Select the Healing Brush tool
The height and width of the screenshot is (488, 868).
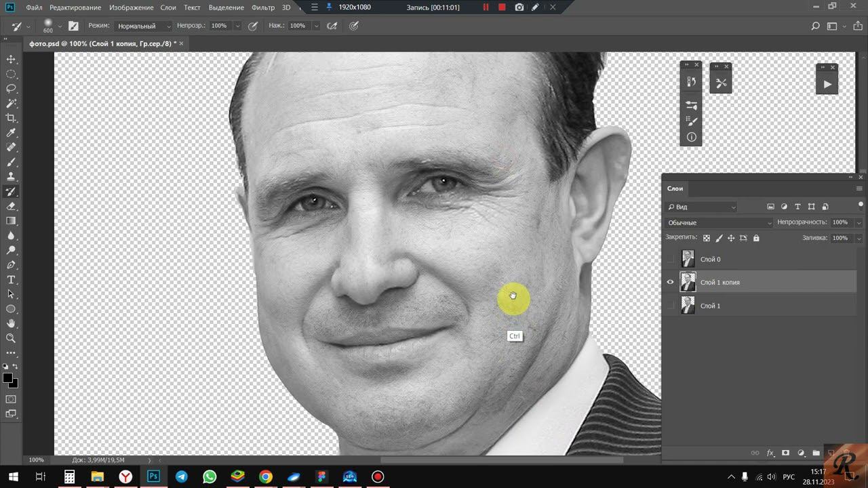[x=11, y=148]
